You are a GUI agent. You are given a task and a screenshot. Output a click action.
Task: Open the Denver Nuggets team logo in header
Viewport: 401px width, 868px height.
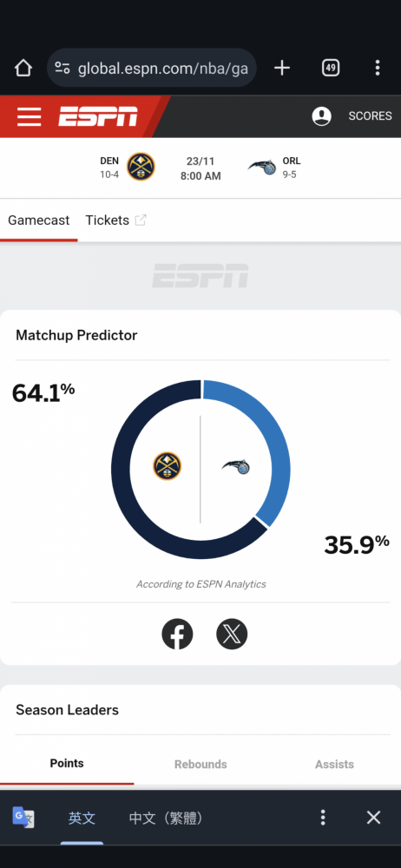(141, 167)
